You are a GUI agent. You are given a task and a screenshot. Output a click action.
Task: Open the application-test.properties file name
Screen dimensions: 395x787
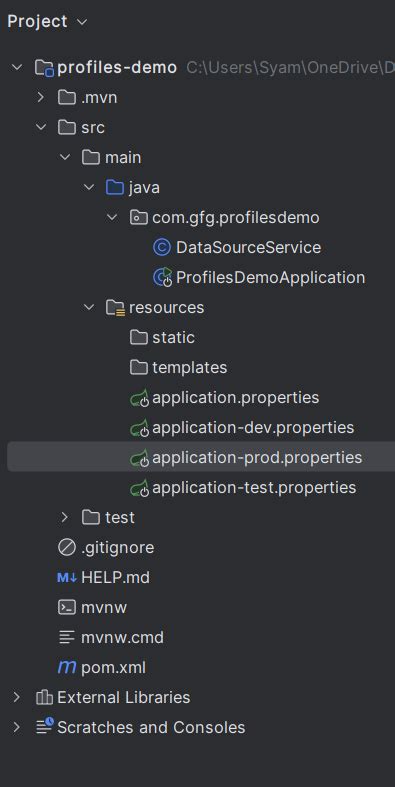click(x=254, y=487)
